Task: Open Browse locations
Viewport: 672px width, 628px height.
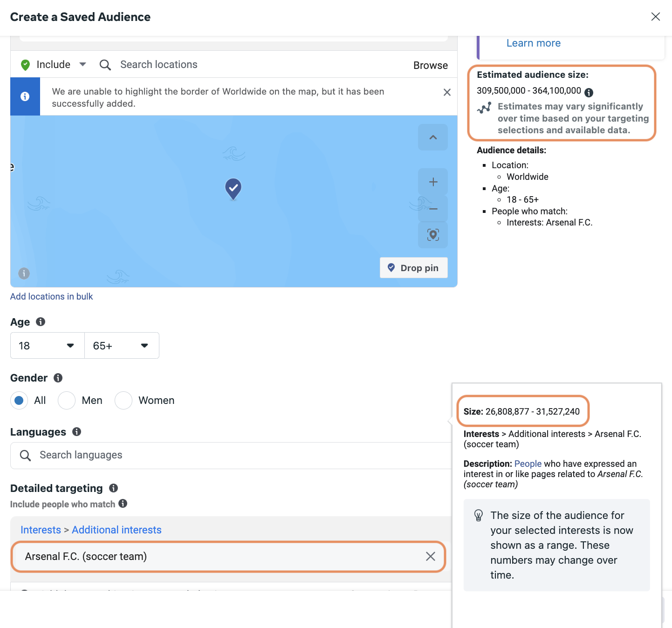Action: click(x=430, y=65)
